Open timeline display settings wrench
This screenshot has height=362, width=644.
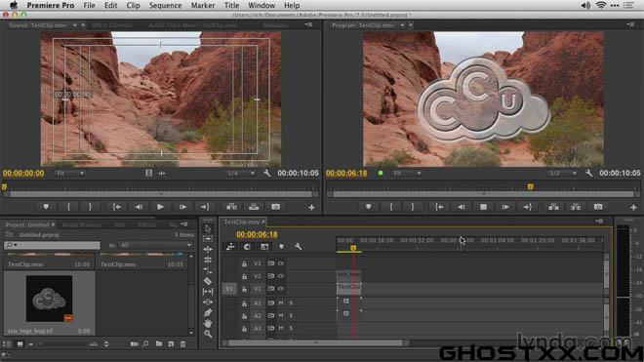[298, 247]
